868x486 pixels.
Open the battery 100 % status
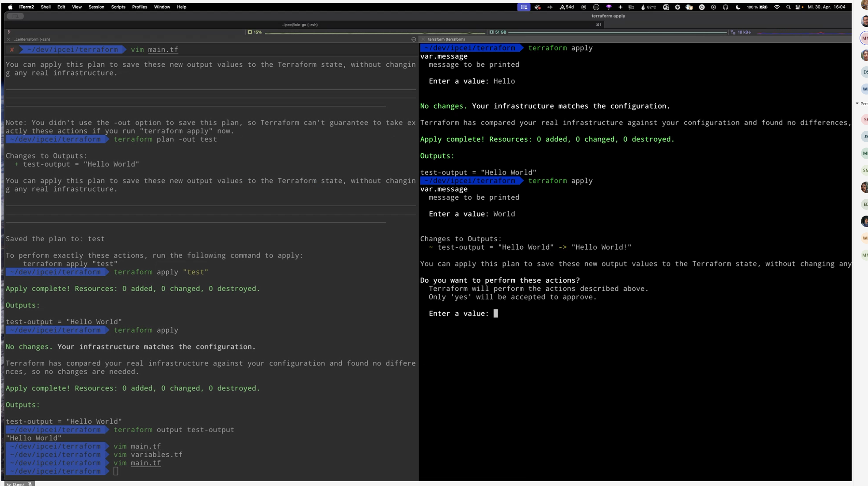(x=757, y=7)
